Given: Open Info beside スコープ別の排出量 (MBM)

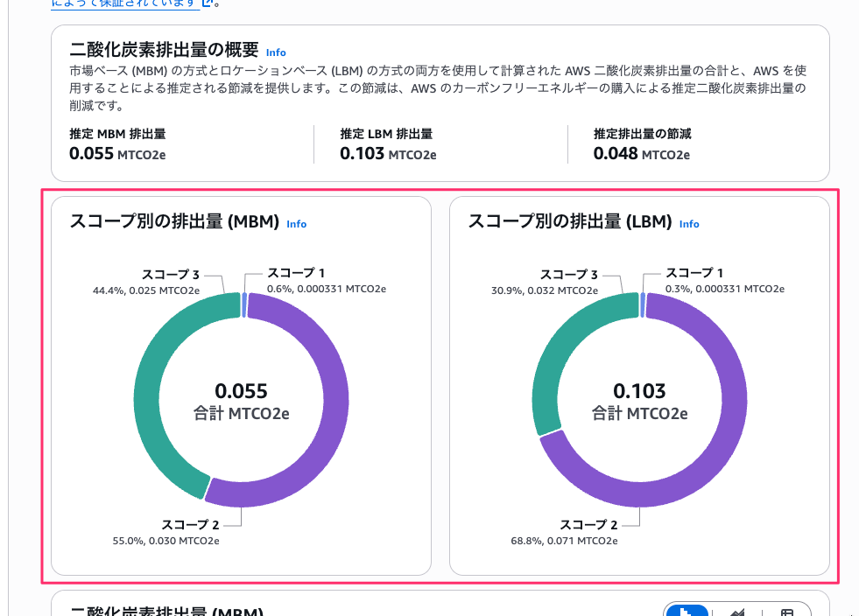Looking at the screenshot, I should pos(296,224).
